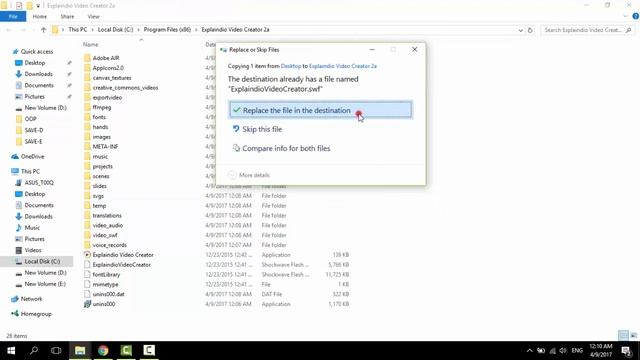Select the video_audio folder
Image resolution: width=640 pixels, height=360 pixels.
(x=107, y=225)
